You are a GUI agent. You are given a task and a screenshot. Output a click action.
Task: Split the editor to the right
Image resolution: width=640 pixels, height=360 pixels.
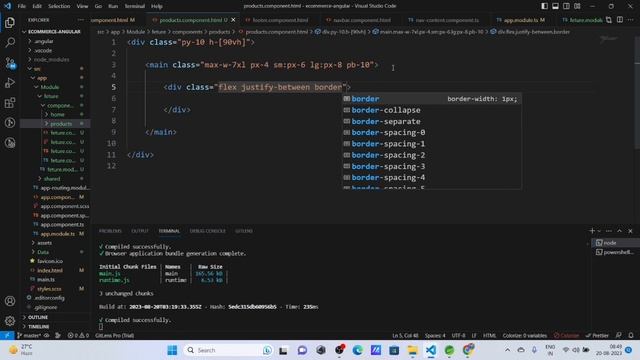pyautogui.click(x=620, y=20)
